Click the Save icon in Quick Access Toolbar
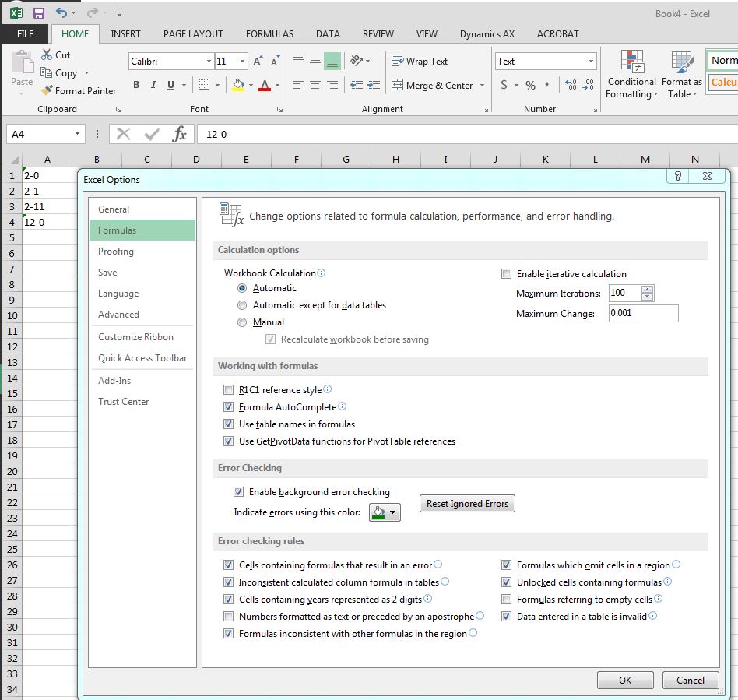Screen dimensions: 738x700 (39, 13)
